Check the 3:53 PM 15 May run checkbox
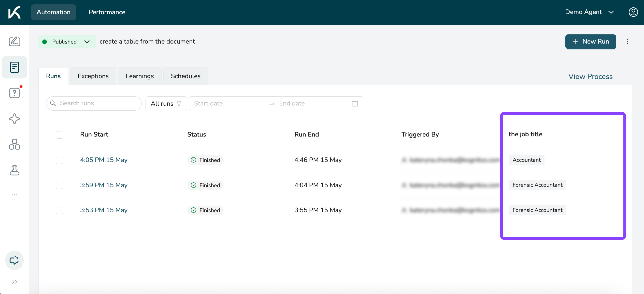 59,210
